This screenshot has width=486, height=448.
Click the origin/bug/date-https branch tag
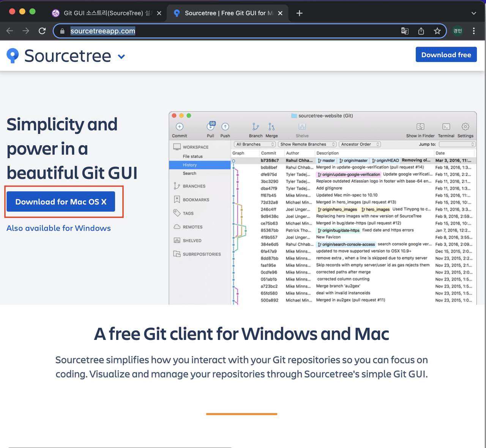(339, 230)
